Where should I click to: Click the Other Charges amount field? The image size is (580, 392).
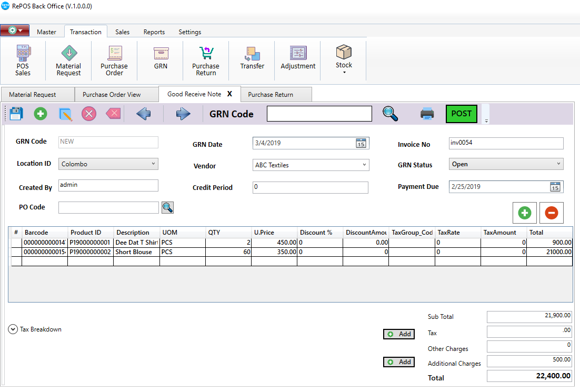point(529,347)
